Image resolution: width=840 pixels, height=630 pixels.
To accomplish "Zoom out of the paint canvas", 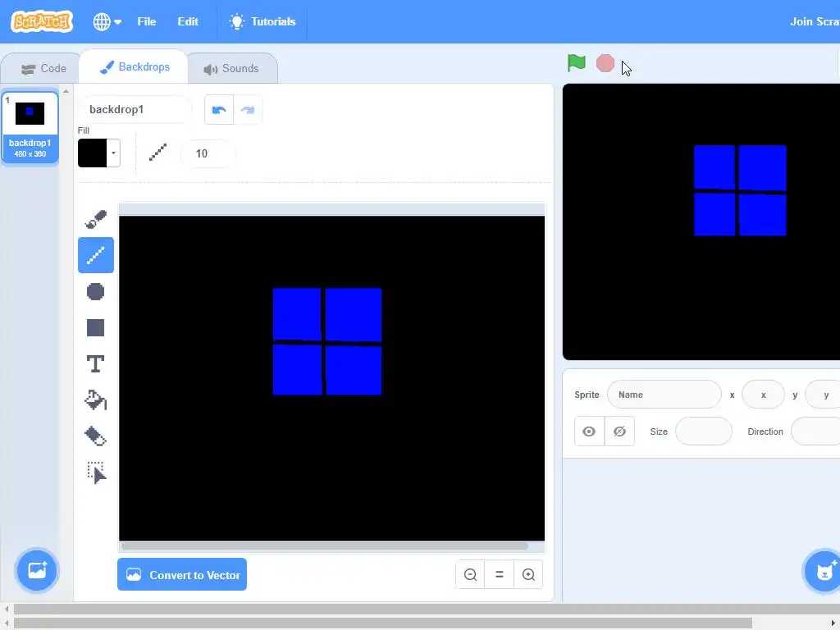I will pyautogui.click(x=470, y=575).
